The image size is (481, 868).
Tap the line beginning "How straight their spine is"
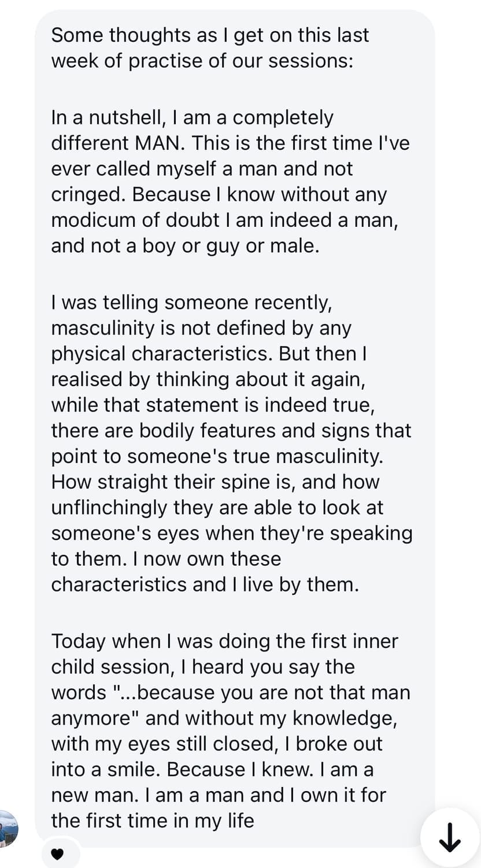(215, 481)
